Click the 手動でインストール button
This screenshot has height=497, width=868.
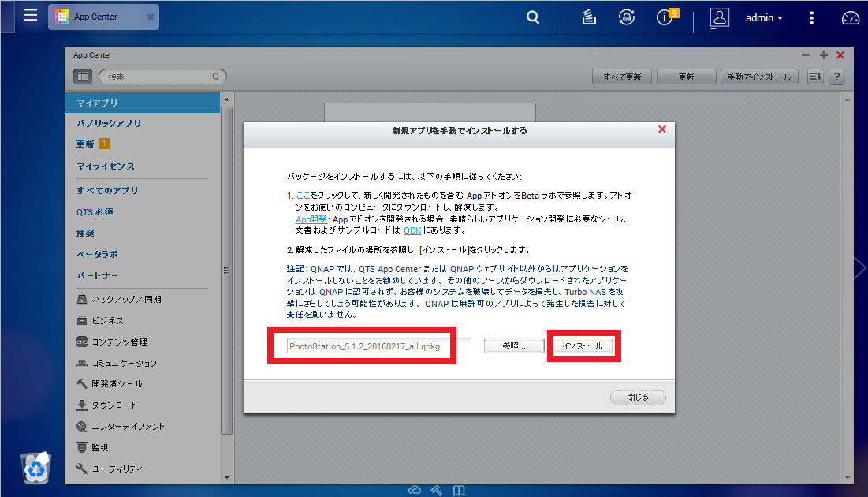[759, 77]
